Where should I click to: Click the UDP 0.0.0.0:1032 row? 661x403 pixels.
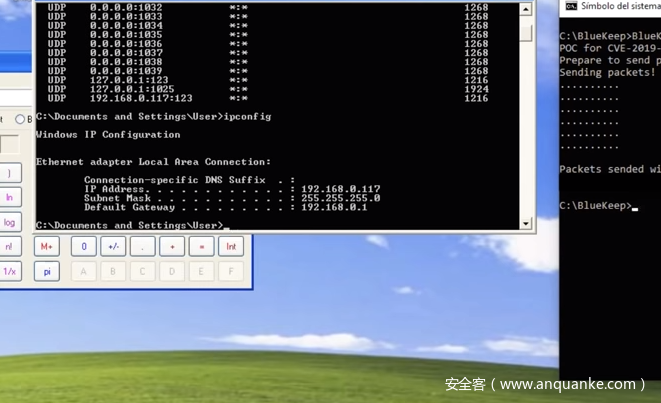268,8
